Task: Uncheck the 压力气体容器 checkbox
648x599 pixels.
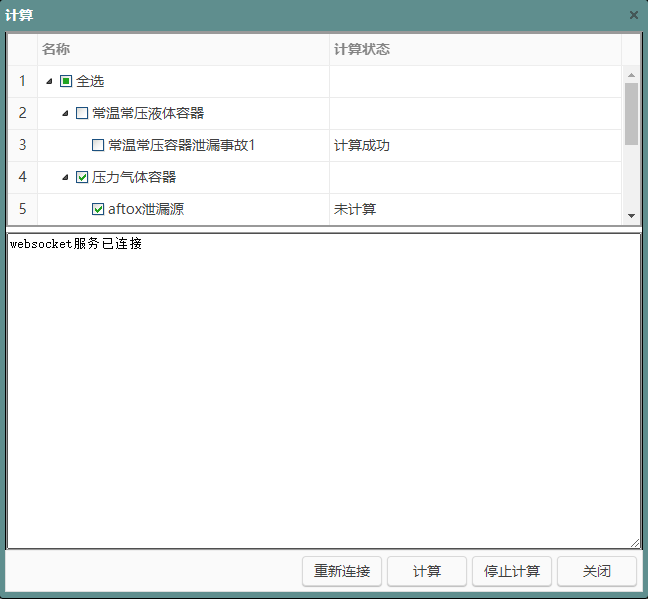Action: (82, 178)
